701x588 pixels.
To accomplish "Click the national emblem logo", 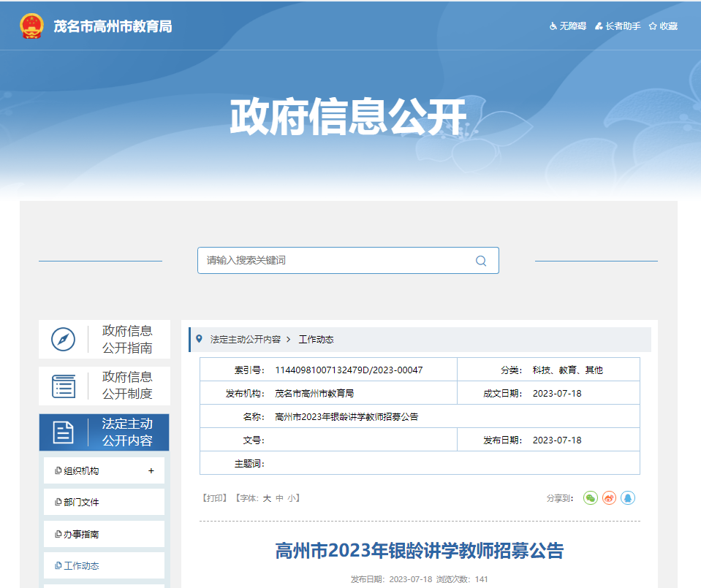I will tap(31, 26).
